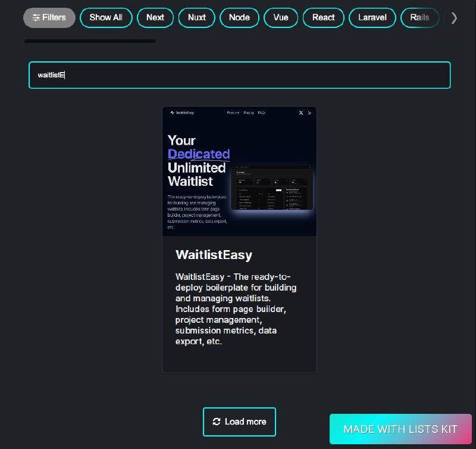Click the Load more button
This screenshot has width=476, height=449.
coord(239,422)
